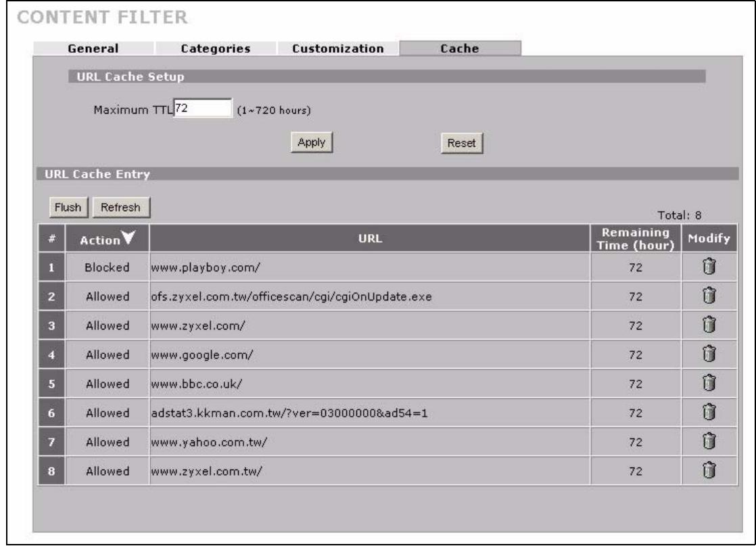The height and width of the screenshot is (546, 756).
Task: Refresh the URL cache entry list
Action: coord(120,208)
